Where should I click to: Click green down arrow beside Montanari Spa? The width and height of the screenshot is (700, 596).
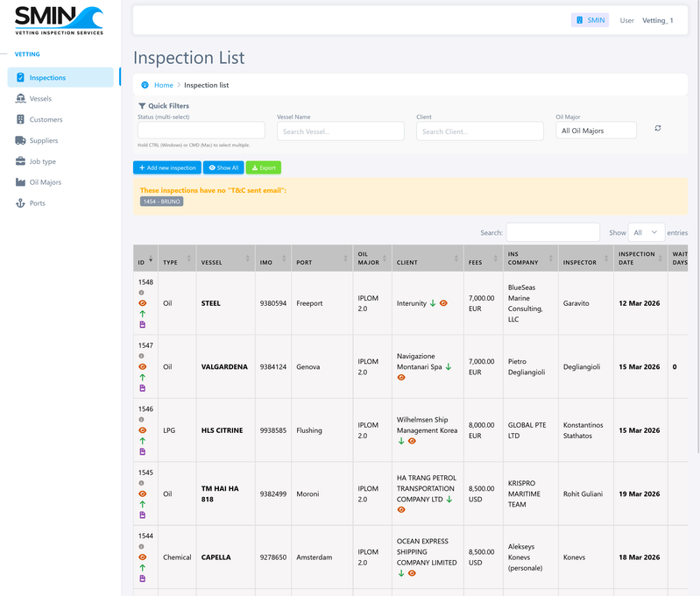coord(449,366)
